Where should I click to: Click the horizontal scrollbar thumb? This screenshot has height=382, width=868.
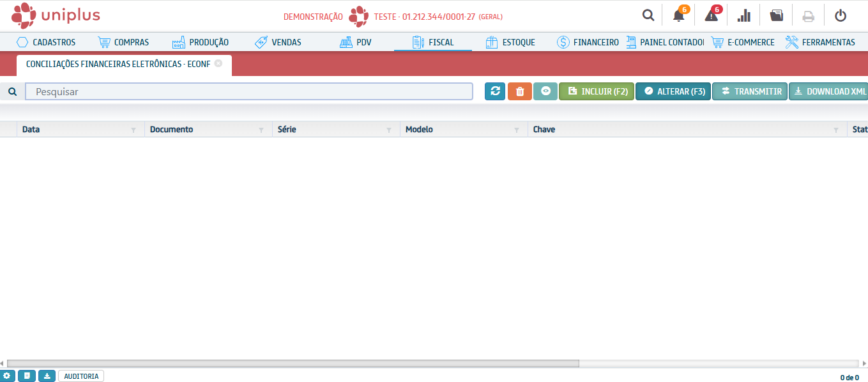tap(293, 363)
